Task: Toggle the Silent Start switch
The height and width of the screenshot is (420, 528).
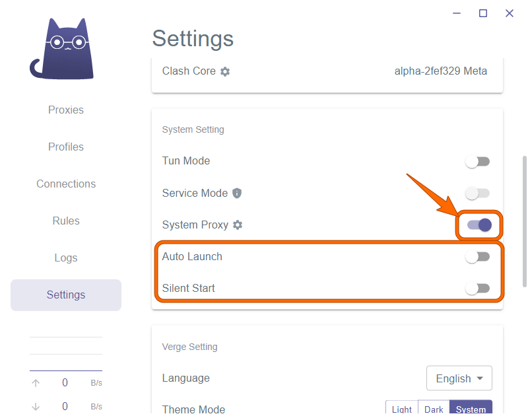Action: point(477,289)
